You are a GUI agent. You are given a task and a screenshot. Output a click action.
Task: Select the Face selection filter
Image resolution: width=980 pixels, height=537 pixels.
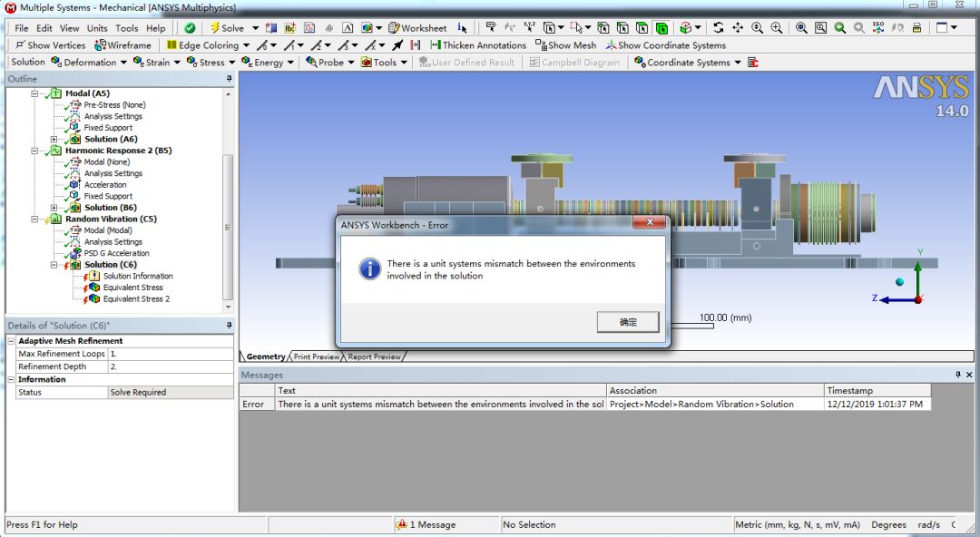(642, 28)
